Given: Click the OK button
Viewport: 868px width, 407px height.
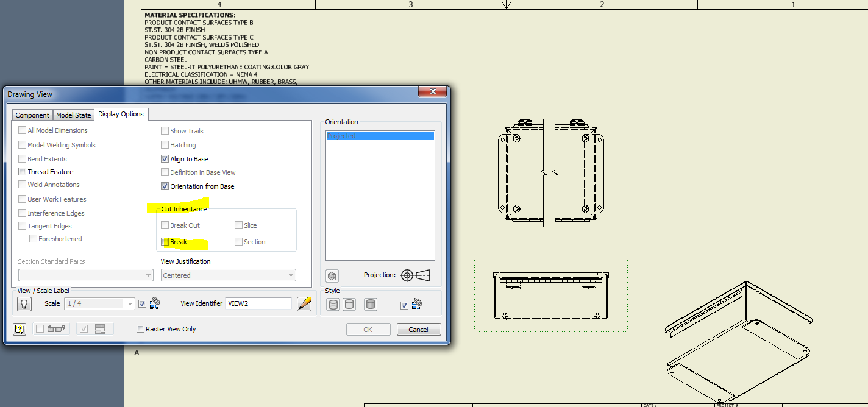Looking at the screenshot, I should 368,329.
